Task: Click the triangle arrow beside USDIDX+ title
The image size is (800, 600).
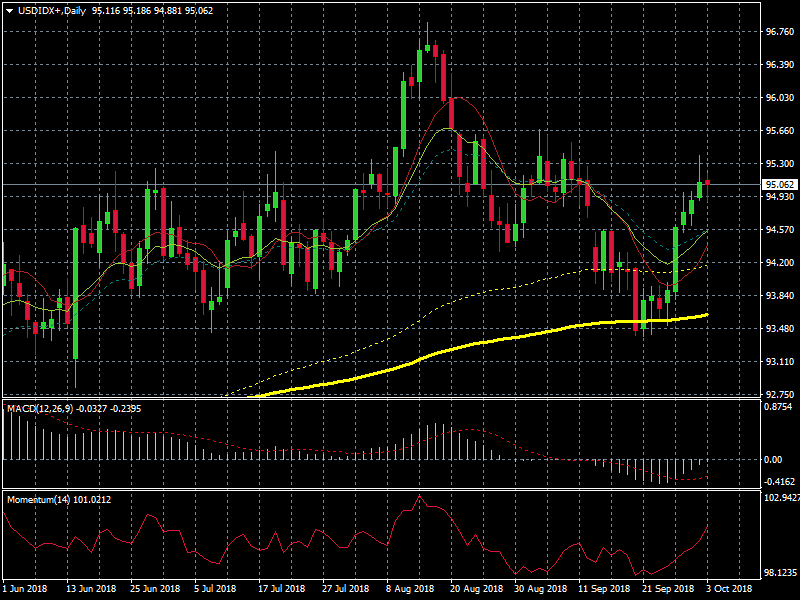Action: [x=9, y=9]
